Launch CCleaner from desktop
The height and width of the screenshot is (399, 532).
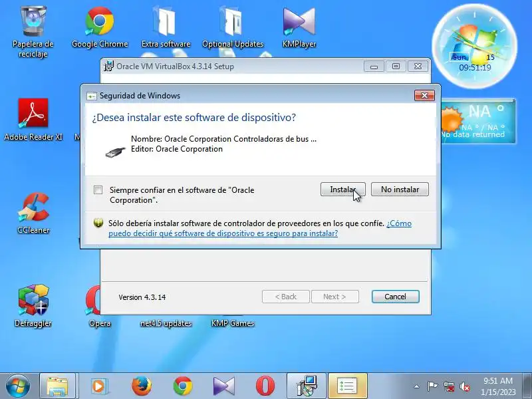point(33,213)
